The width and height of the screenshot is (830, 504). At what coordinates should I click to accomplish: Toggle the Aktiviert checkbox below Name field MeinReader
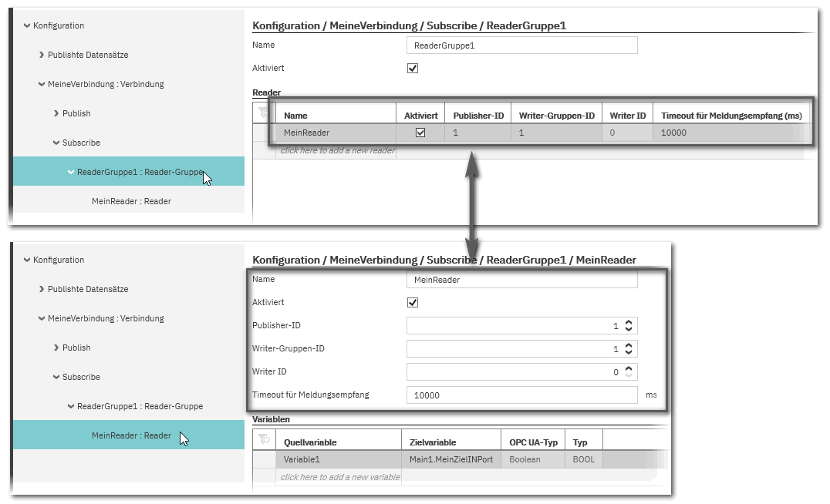(413, 303)
